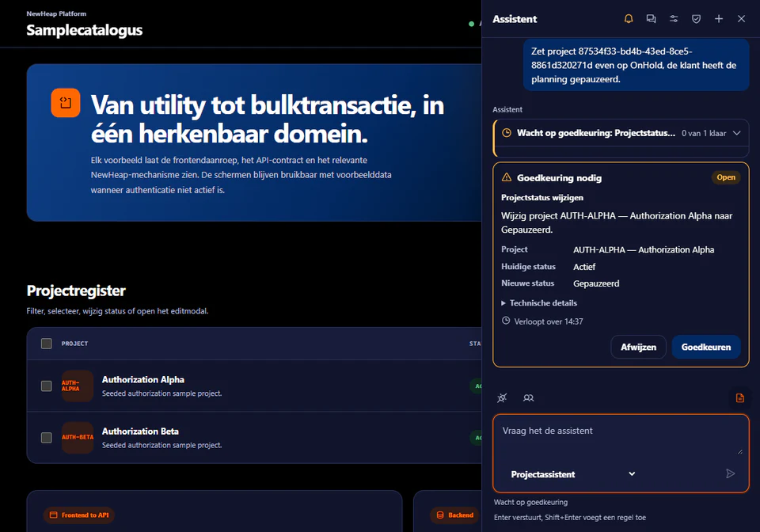Focus the Vraag het de assistent input
Viewport: 760px width, 532px height.
point(621,436)
